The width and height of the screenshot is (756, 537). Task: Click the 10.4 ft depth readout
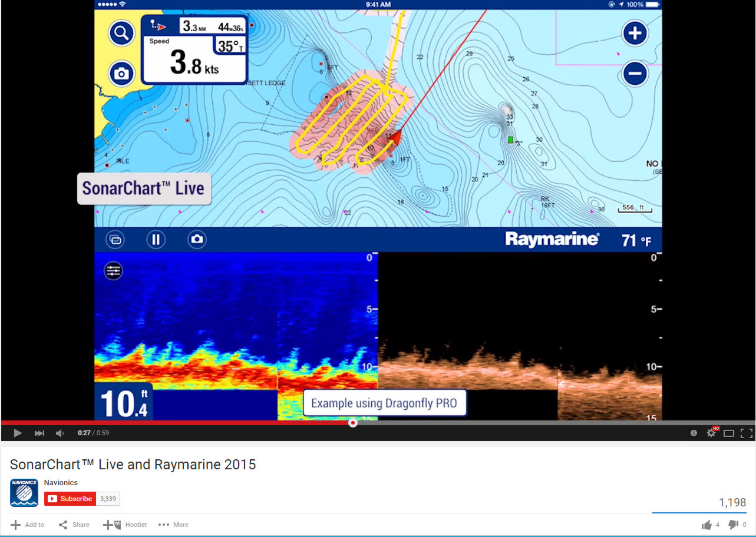point(124,402)
